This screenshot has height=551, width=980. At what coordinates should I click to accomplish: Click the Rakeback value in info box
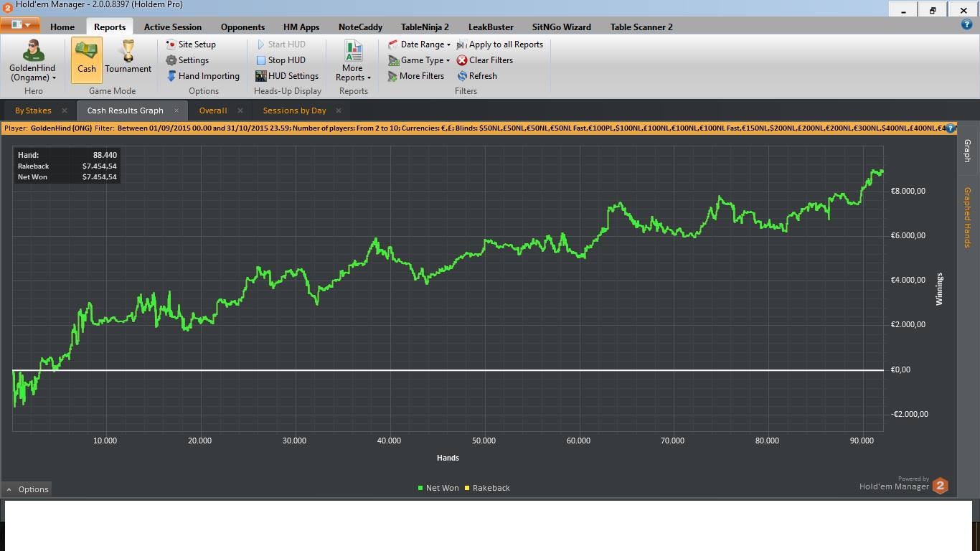[100, 166]
